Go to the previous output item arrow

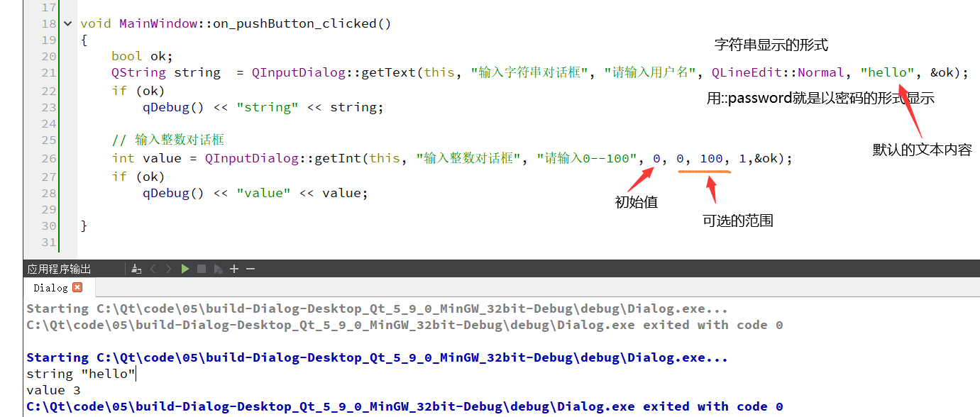point(153,269)
